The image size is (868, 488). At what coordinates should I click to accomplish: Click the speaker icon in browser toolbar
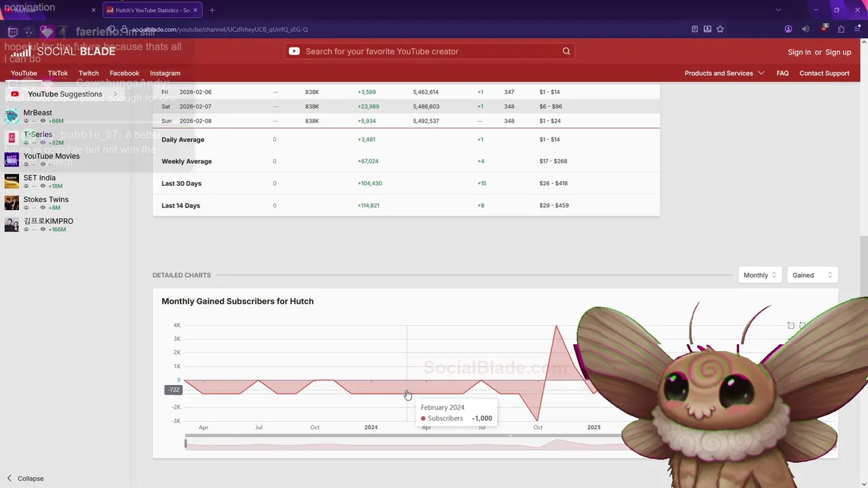coord(806,29)
